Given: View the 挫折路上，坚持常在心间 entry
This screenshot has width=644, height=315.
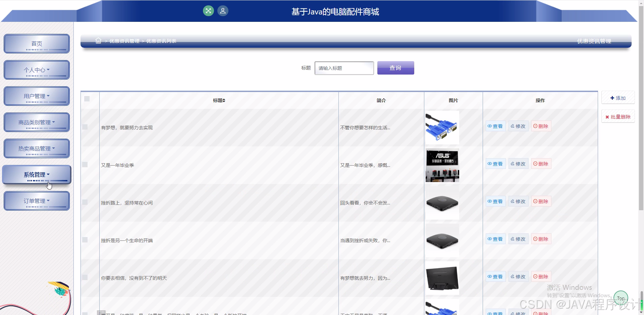Looking at the screenshot, I should (495, 201).
